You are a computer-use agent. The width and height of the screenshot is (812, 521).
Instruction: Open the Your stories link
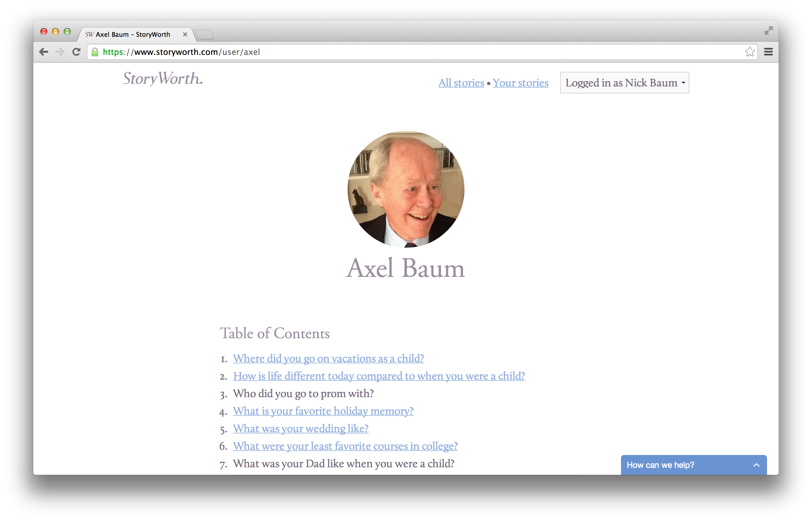click(520, 83)
